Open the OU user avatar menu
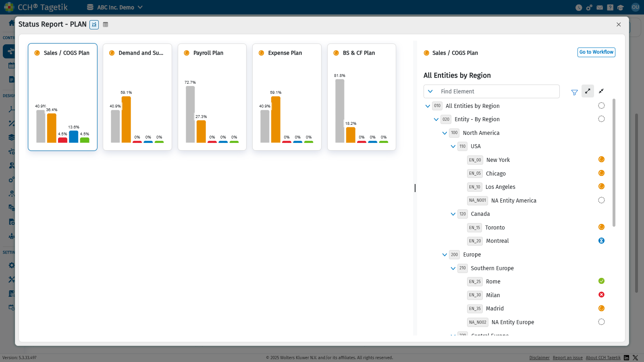This screenshot has height=362, width=644. pos(636,7)
